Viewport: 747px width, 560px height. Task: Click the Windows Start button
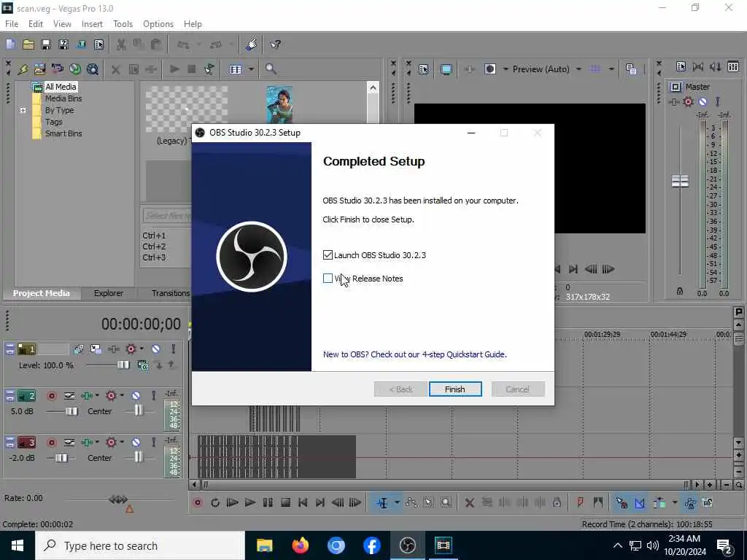click(18, 545)
